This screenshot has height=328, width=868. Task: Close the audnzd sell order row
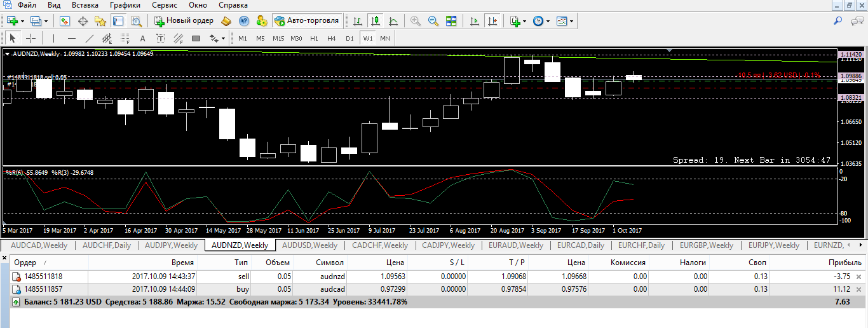[x=859, y=277]
